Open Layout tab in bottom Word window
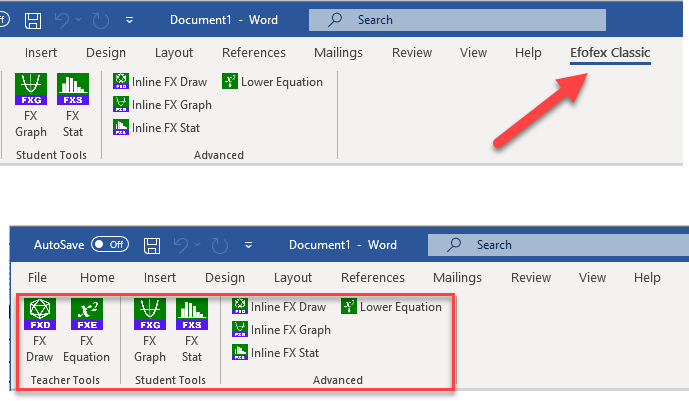 (x=293, y=278)
